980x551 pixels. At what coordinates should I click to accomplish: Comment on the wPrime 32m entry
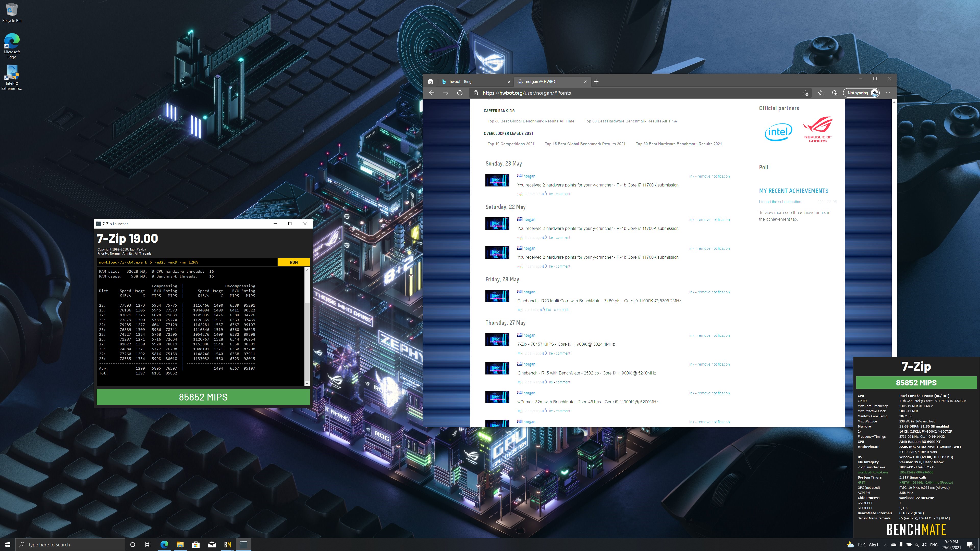pyautogui.click(x=563, y=411)
